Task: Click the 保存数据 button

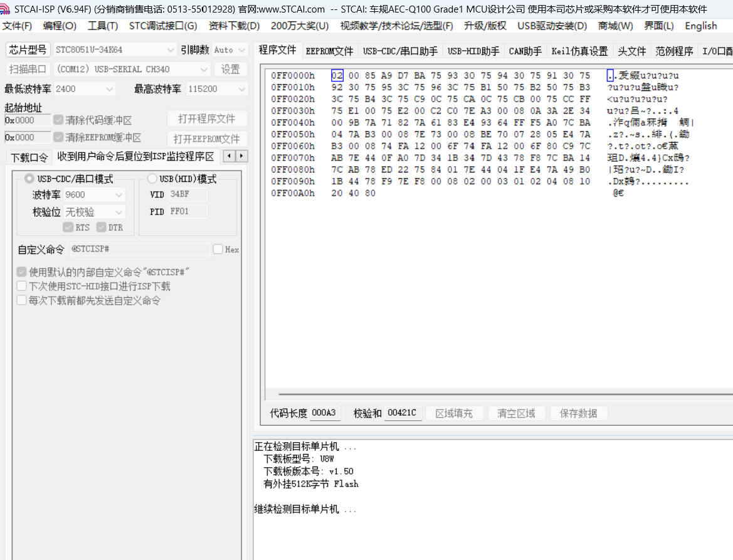Action: coord(578,413)
